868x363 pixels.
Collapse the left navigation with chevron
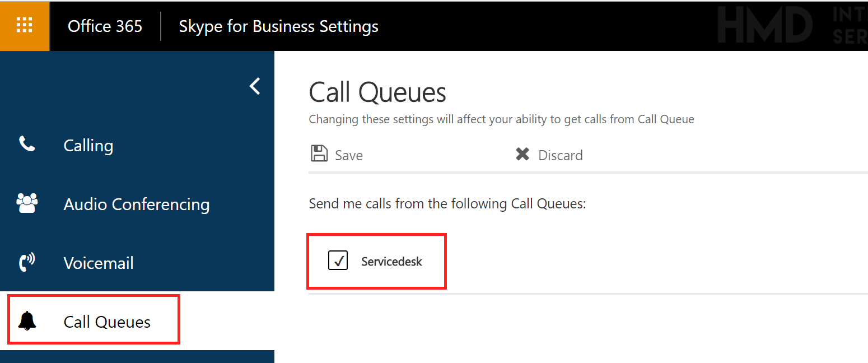255,86
